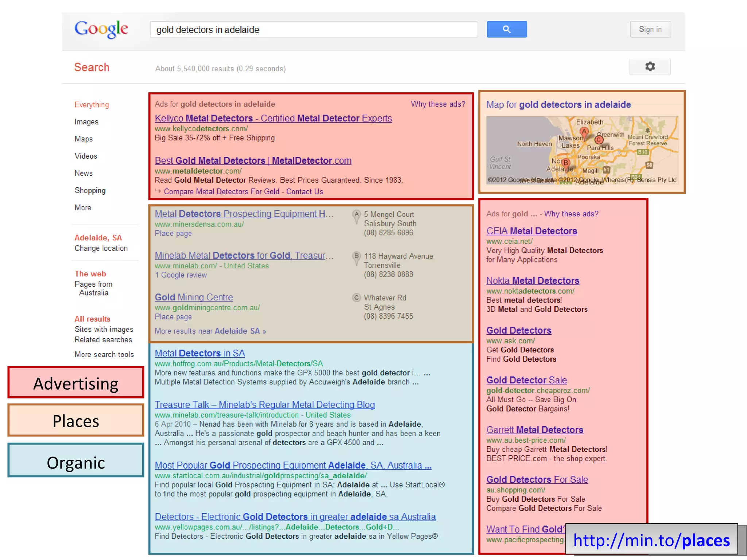Click Why these ads? in right ads column
Image resolution: width=747 pixels, height=560 pixels.
(571, 214)
